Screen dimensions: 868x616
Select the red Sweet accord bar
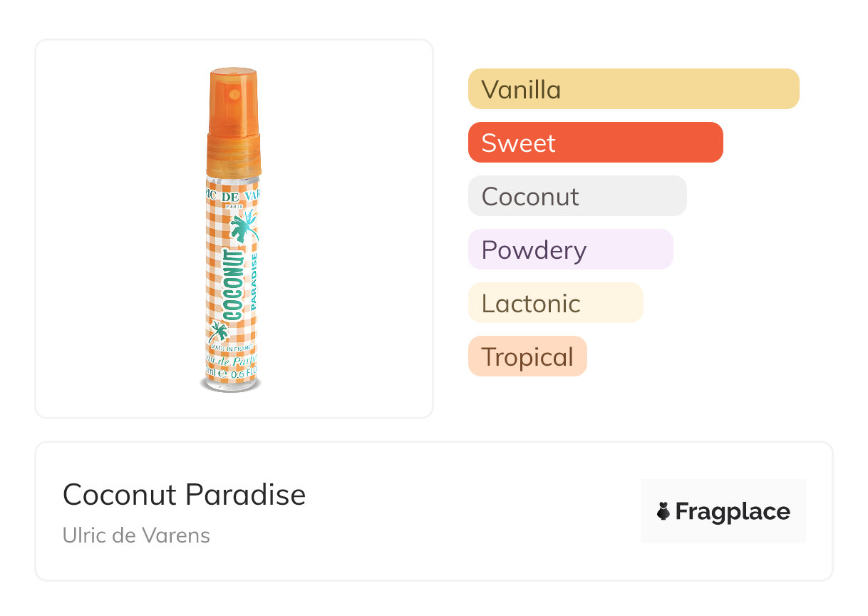tap(595, 143)
